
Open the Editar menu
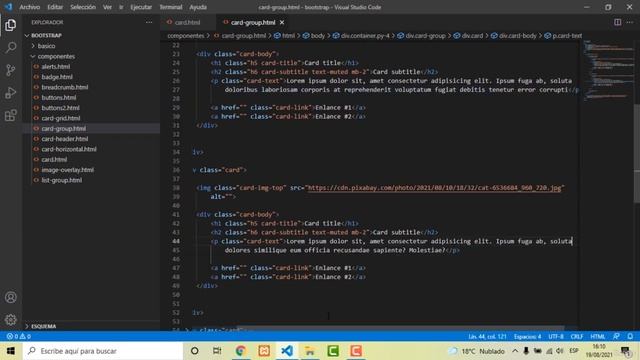[x=55, y=7]
